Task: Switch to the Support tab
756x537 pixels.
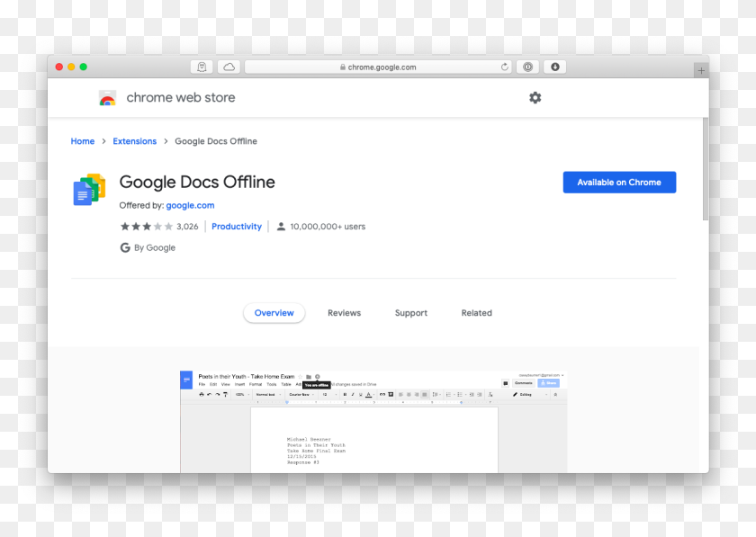Action: (411, 313)
